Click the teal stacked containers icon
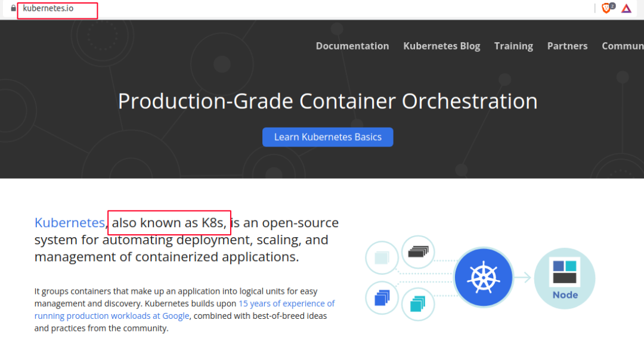Viewport: 644px width, 357px height. tap(418, 304)
